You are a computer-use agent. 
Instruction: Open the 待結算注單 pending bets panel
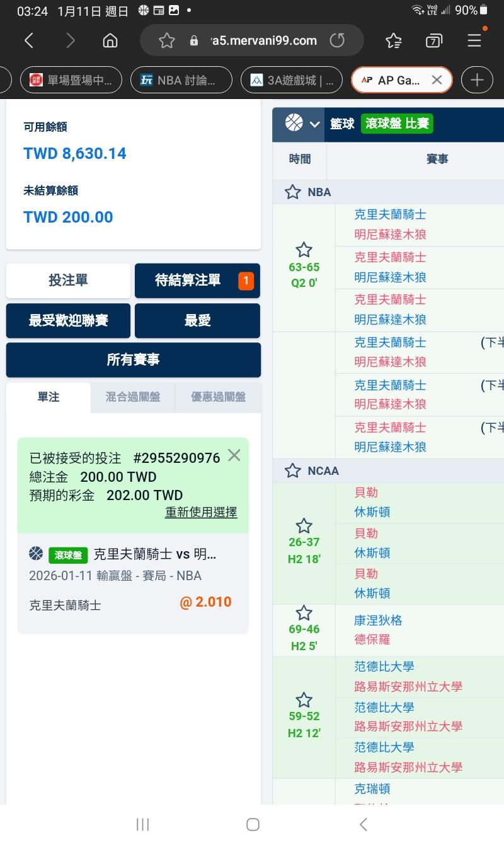pos(197,281)
